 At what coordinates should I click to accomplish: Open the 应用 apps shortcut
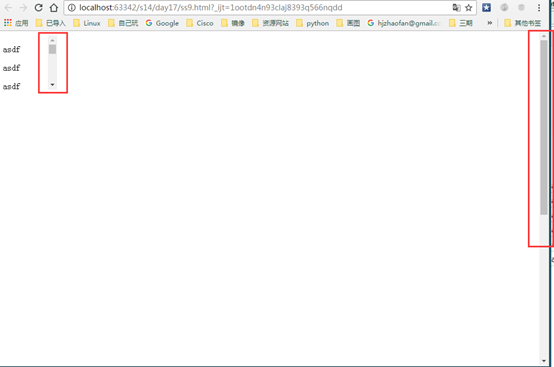tap(16, 23)
